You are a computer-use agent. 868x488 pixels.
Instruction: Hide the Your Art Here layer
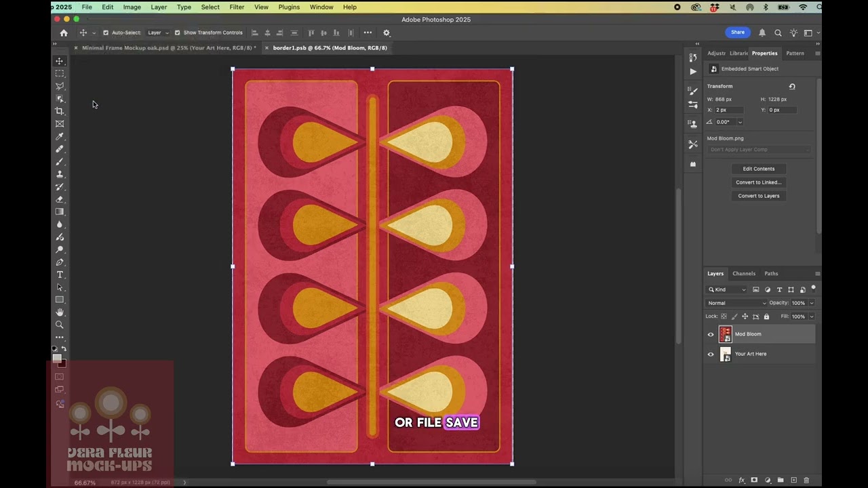pyautogui.click(x=711, y=354)
